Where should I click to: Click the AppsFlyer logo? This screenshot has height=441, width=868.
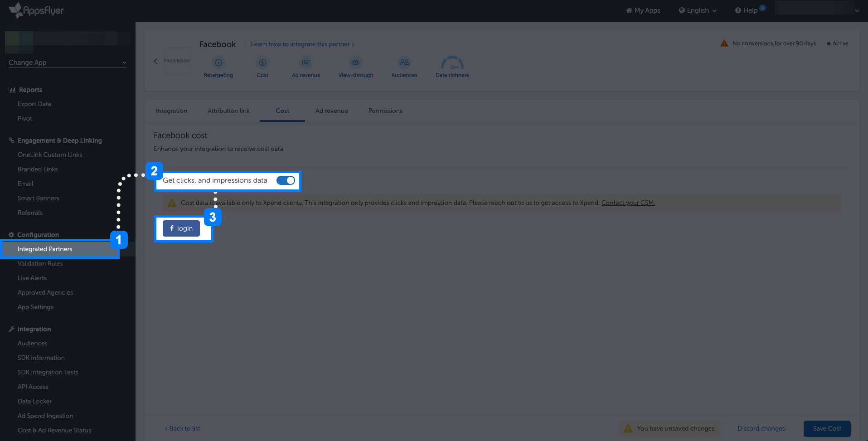click(36, 10)
